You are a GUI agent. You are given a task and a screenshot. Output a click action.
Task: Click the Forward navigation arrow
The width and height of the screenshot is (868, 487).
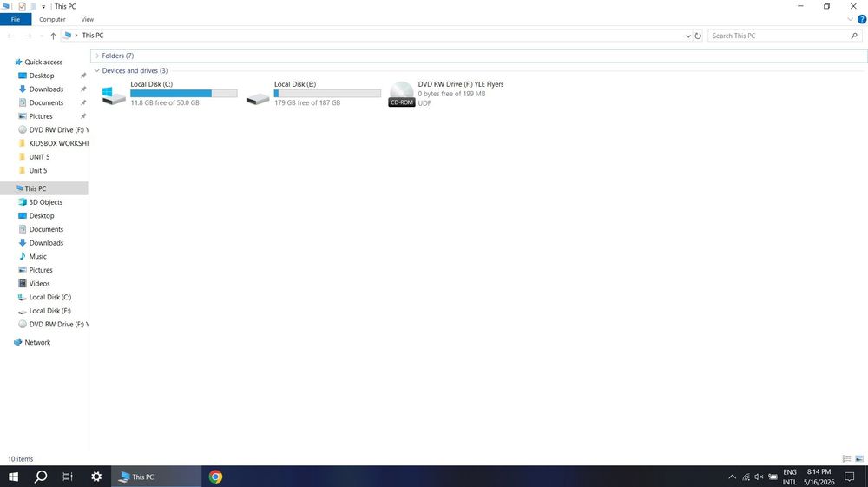28,36
